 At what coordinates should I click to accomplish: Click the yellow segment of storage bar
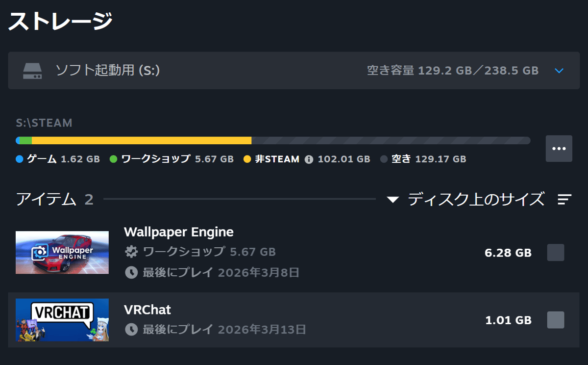(x=142, y=141)
